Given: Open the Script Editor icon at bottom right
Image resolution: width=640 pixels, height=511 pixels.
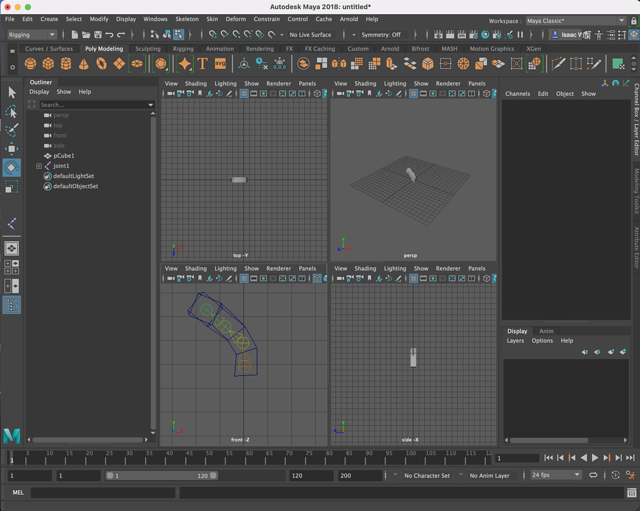Looking at the screenshot, I should click(x=631, y=493).
